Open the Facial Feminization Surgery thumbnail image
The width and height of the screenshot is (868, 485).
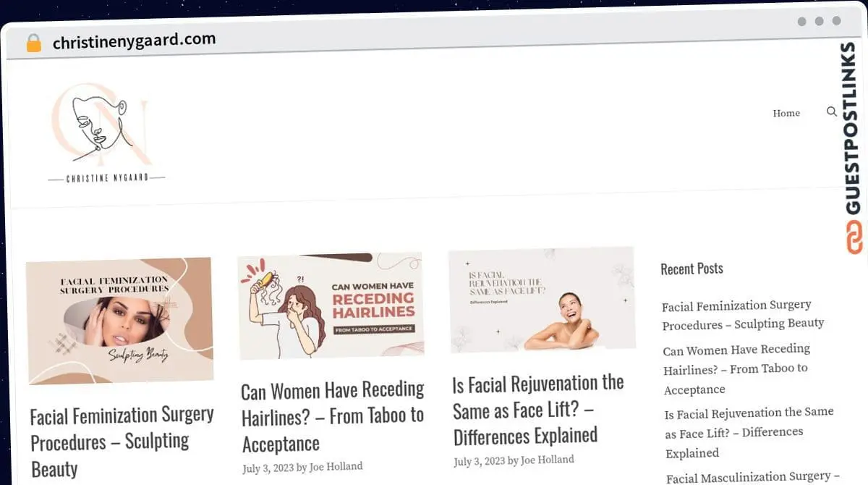(120, 320)
